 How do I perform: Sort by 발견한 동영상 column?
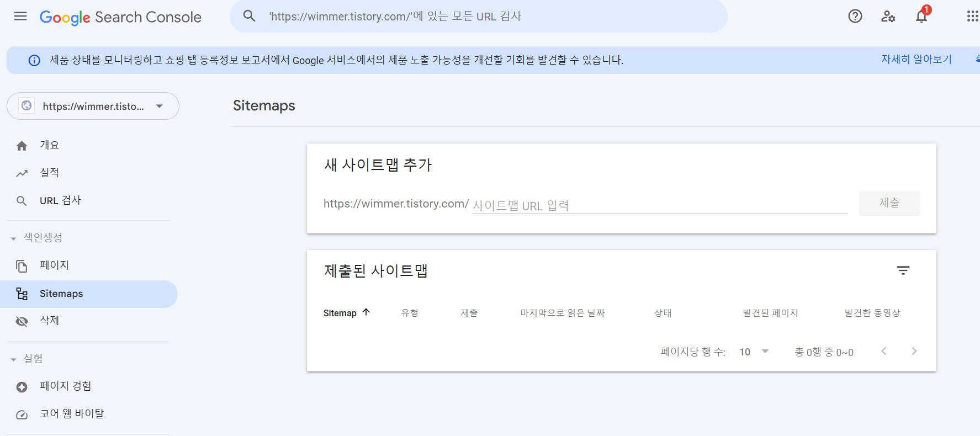click(872, 313)
